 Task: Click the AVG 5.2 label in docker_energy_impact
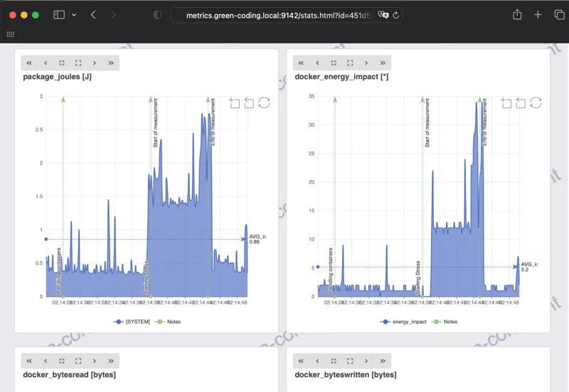click(529, 267)
